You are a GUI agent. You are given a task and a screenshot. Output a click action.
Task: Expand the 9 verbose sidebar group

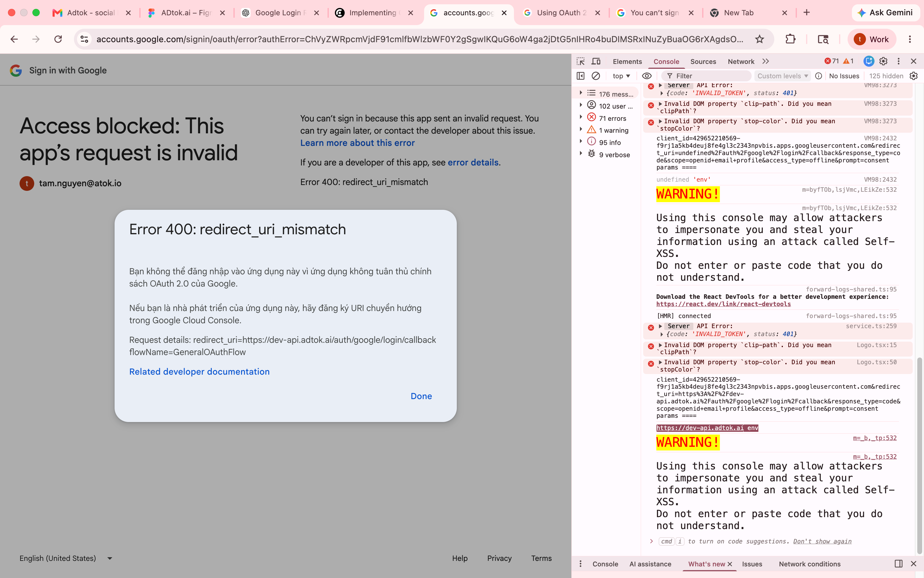[x=581, y=153]
